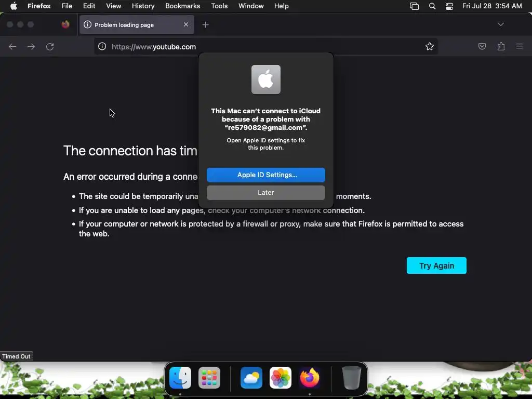Viewport: 532px width, 399px height.
Task: Go forward to the next page
Action: click(x=31, y=46)
